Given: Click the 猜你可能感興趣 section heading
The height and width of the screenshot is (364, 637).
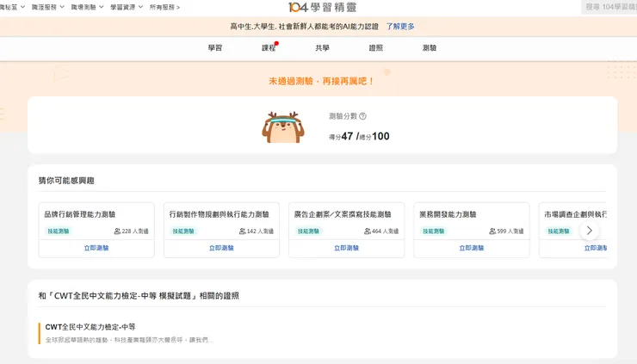Looking at the screenshot, I should click(66, 181).
